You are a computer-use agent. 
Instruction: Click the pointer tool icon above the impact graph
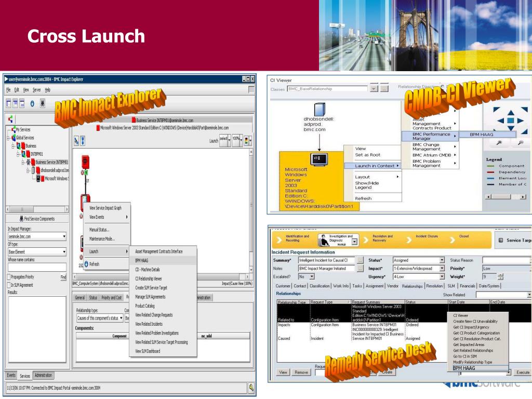click(77, 140)
